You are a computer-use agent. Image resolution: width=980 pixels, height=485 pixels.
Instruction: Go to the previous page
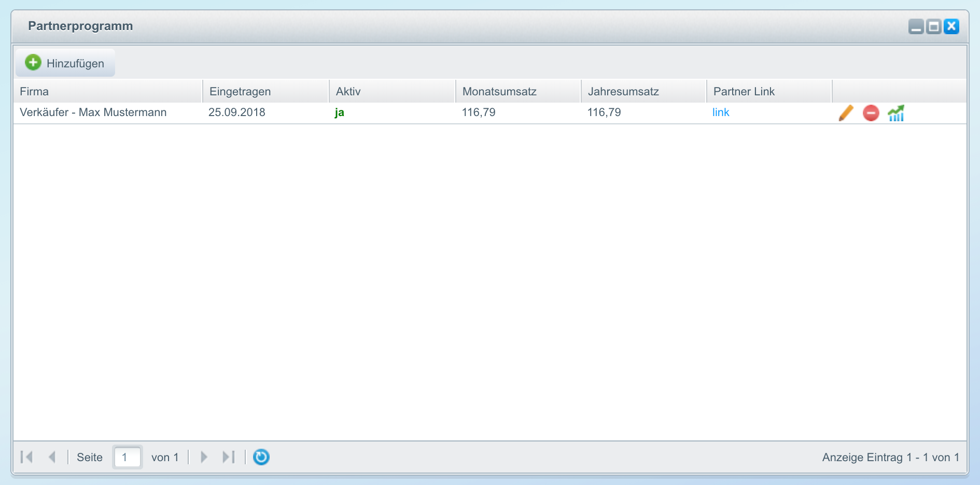click(52, 457)
